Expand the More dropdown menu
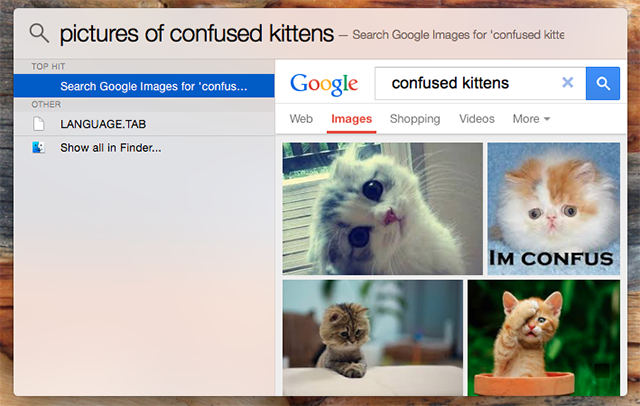 531,119
